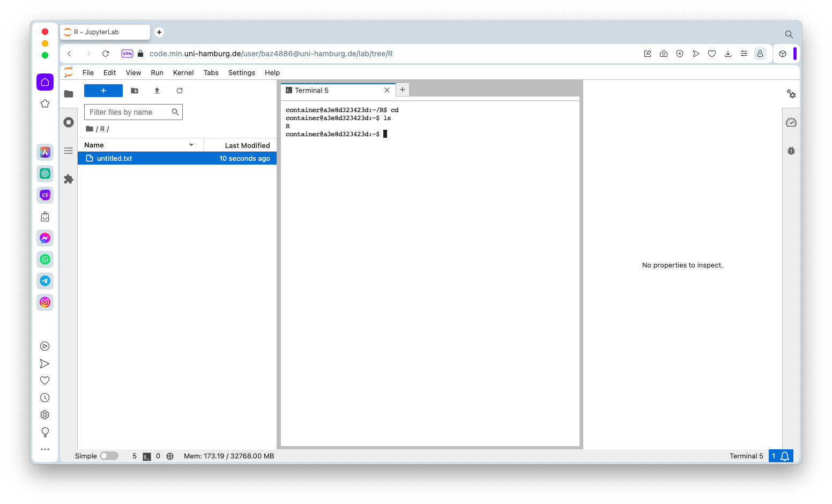The image size is (832, 504).
Task: Open the Settings menu
Action: [x=241, y=73]
